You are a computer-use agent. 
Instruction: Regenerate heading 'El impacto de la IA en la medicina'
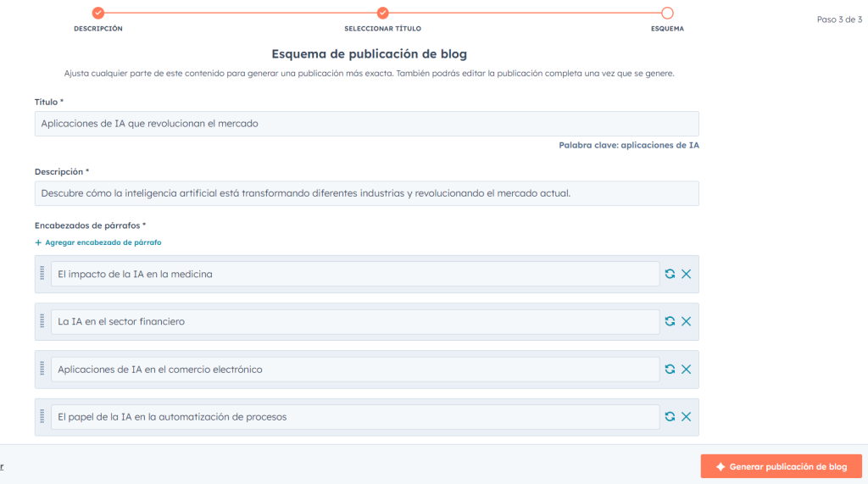670,274
